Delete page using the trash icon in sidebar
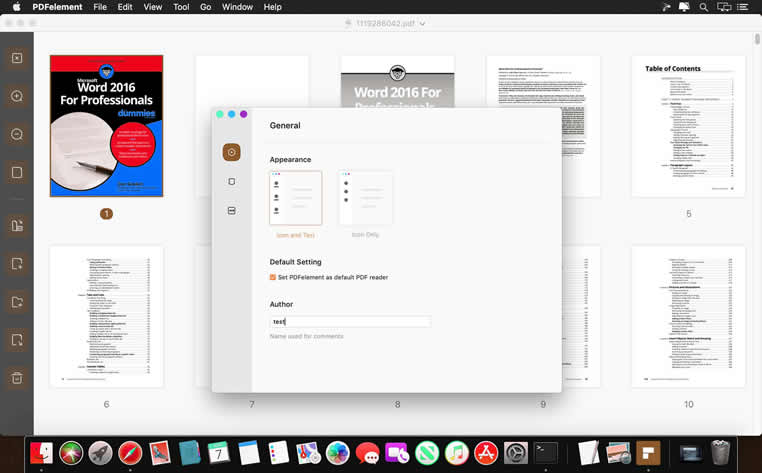 17,378
